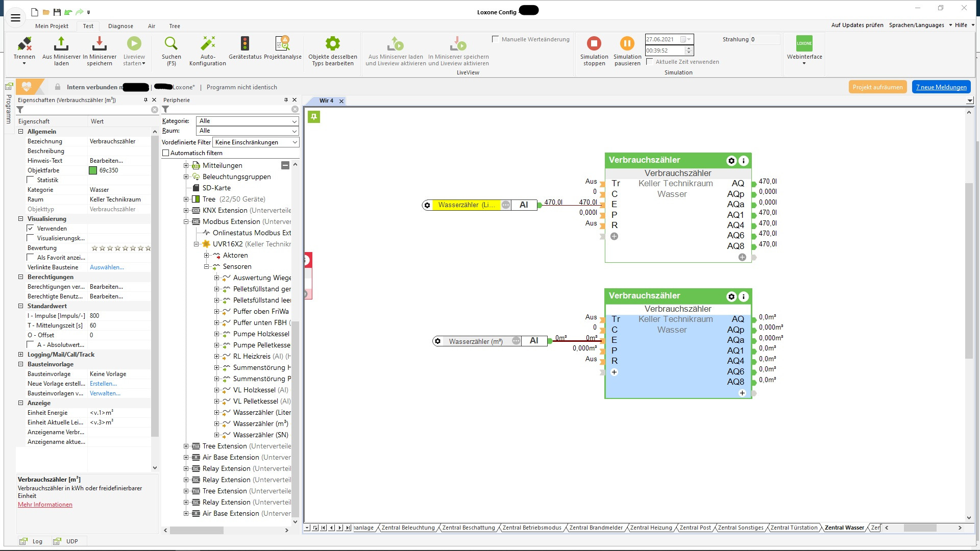The height and width of the screenshot is (551, 980).
Task: Pause simulation with Simulation pausieren icon
Action: (x=627, y=44)
